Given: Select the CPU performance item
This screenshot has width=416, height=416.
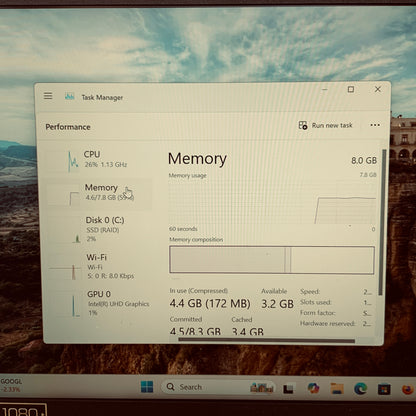Looking at the screenshot, I should (98, 160).
